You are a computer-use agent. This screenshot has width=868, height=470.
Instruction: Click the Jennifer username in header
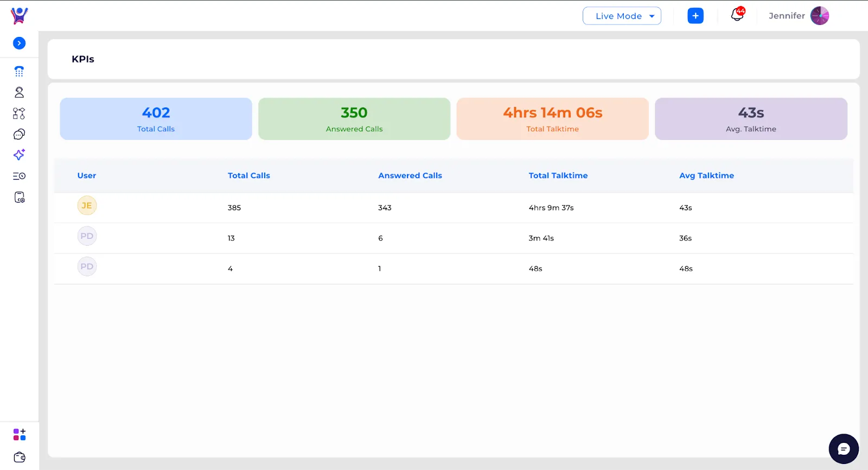tap(787, 16)
